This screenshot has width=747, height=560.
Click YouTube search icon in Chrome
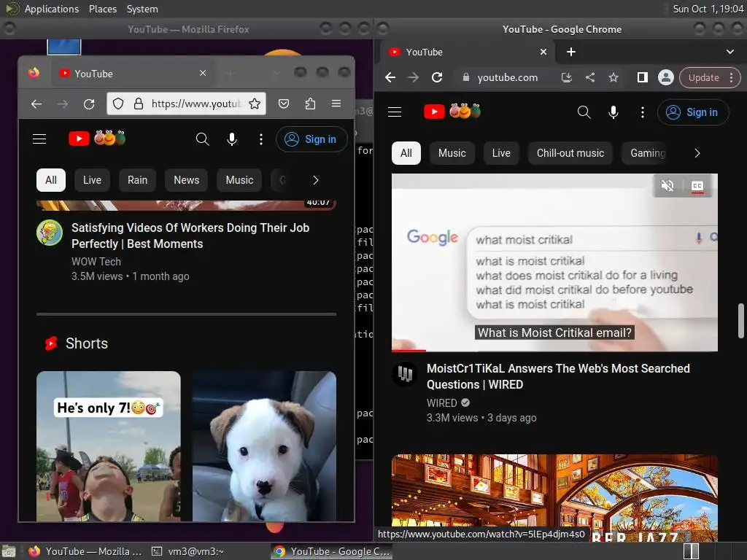coord(584,112)
